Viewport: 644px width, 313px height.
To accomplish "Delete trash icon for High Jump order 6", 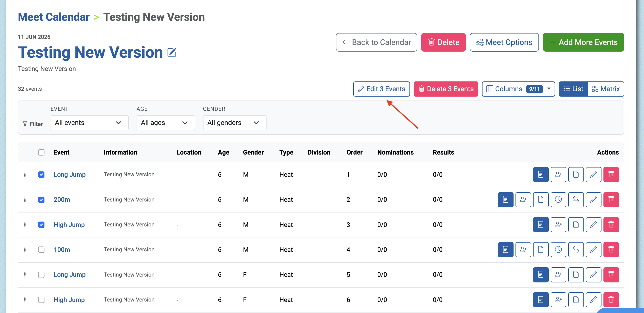I will tap(611, 300).
